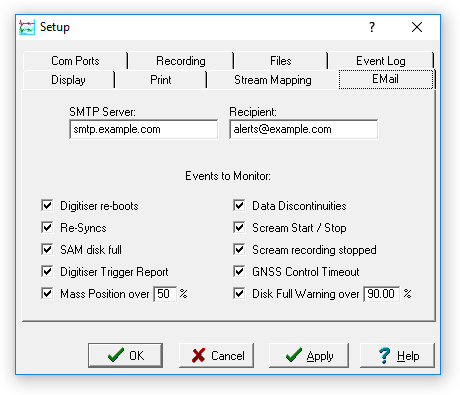Disable Digitiser Trigger Report monitoring
The width and height of the screenshot is (460, 395).
(47, 271)
